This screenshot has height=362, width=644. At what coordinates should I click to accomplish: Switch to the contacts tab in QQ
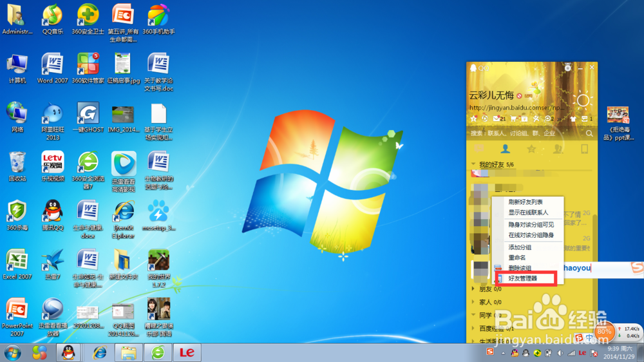pos(505,149)
